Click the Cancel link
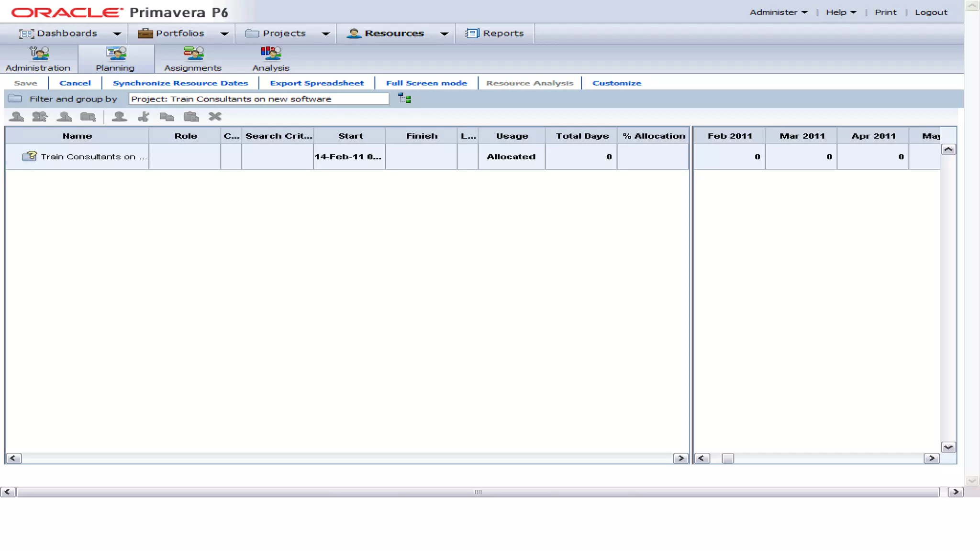Screen dimensions: 980x551 tap(75, 83)
